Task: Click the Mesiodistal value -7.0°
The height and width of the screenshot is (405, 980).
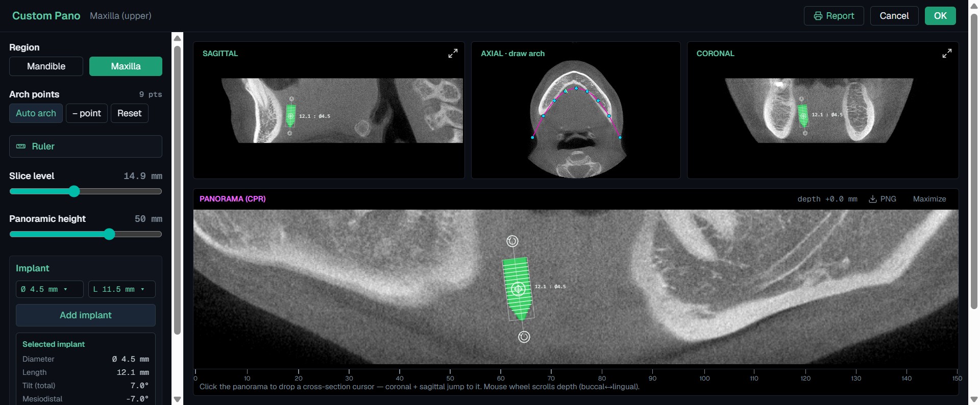Action: (x=137, y=399)
